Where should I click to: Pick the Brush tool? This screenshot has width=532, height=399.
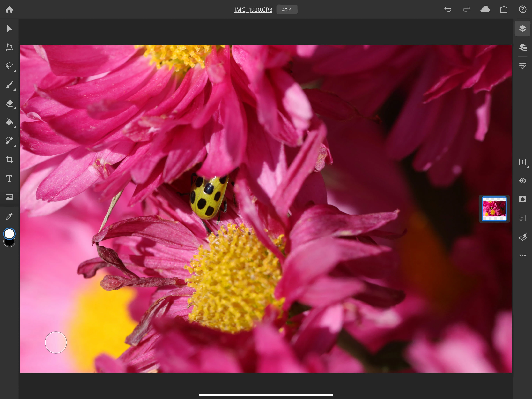(x=9, y=85)
